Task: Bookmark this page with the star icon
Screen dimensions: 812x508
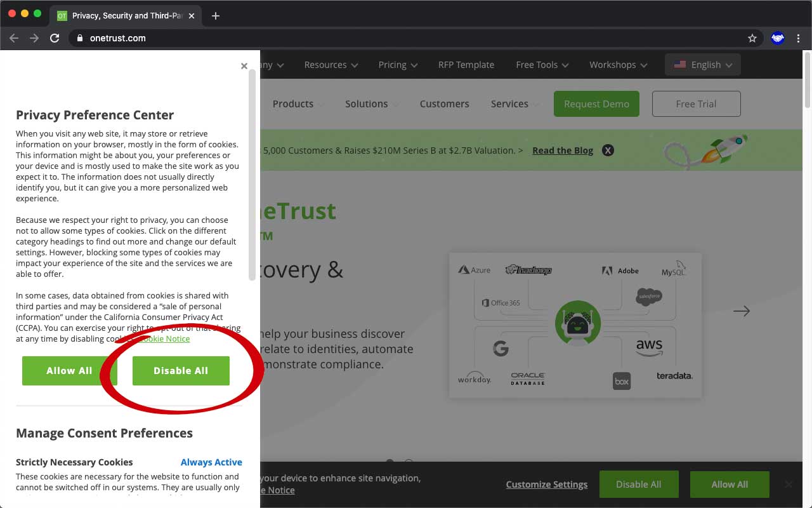Action: pyautogui.click(x=752, y=38)
